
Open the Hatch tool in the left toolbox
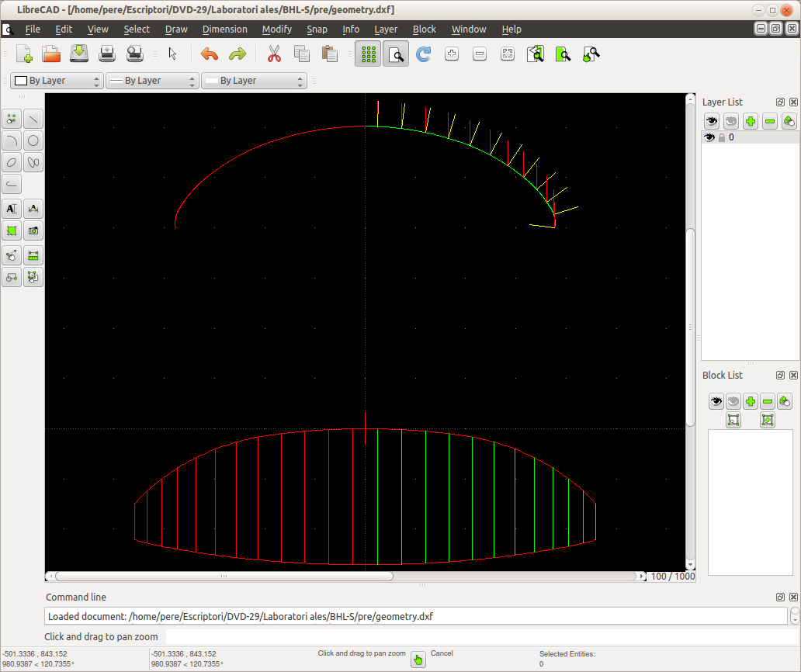pyautogui.click(x=12, y=230)
